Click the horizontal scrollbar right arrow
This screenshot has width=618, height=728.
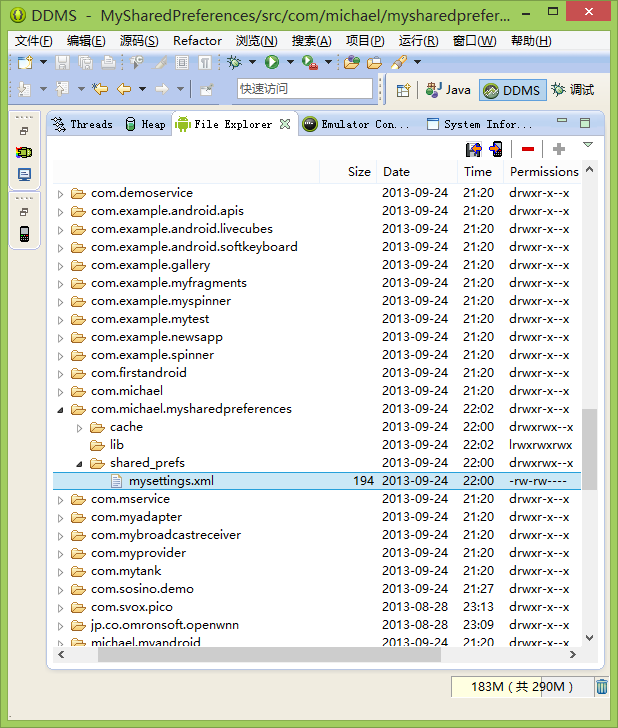tap(573, 654)
